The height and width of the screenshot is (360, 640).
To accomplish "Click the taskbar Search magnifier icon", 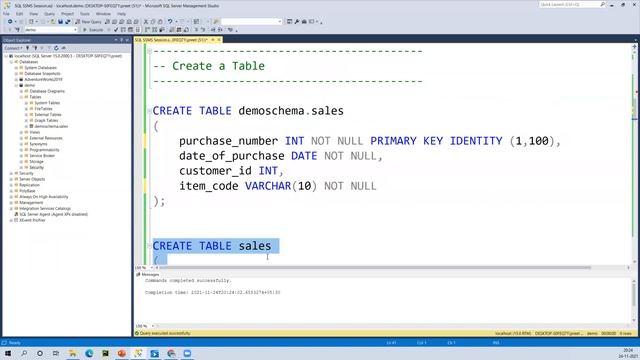I will pos(24,353).
